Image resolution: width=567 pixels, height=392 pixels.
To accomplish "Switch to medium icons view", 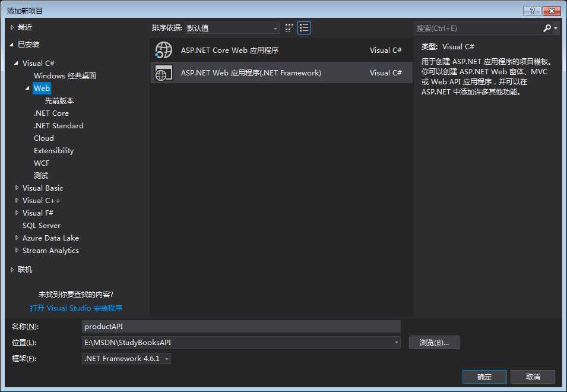I will tap(289, 28).
